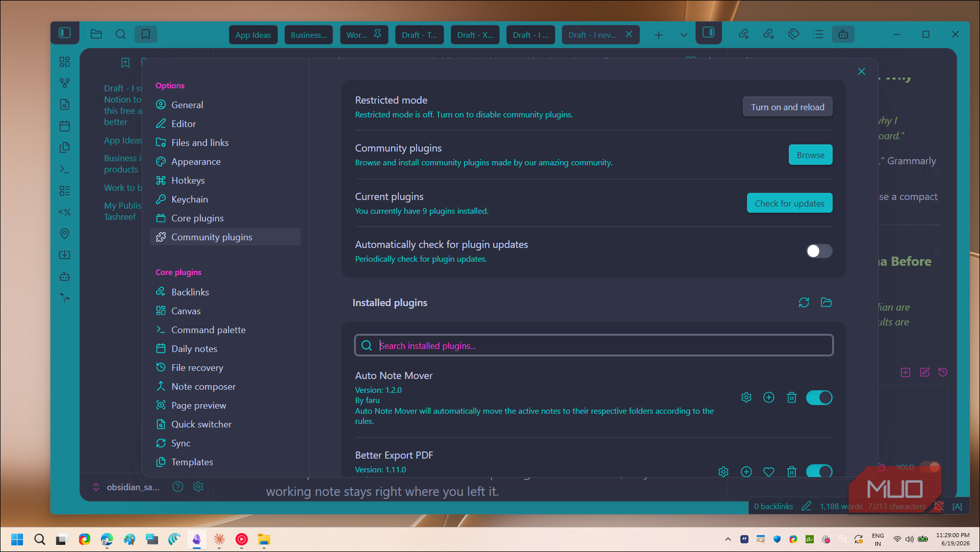980x552 pixels.
Task: Click the location pin ribbon icon
Action: tap(65, 234)
